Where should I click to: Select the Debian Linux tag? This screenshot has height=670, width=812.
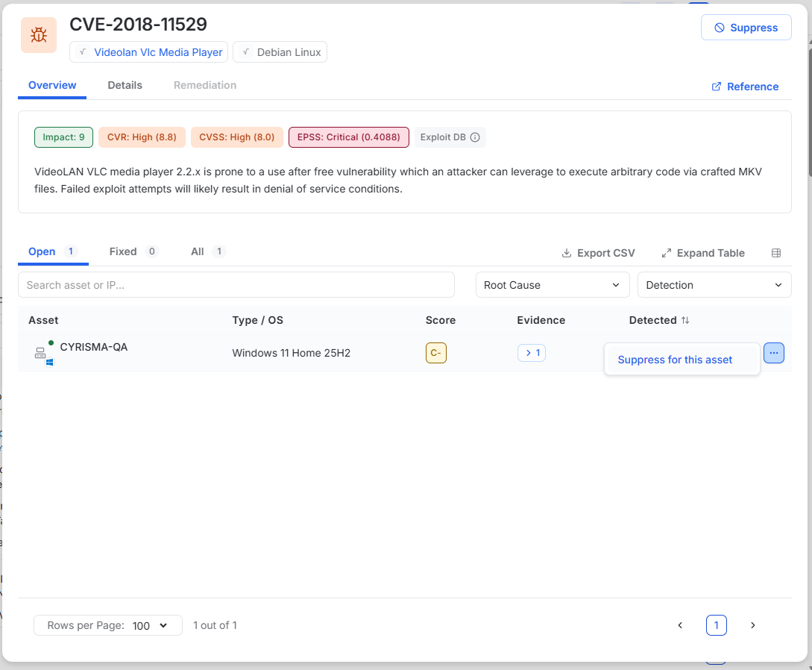click(x=280, y=51)
